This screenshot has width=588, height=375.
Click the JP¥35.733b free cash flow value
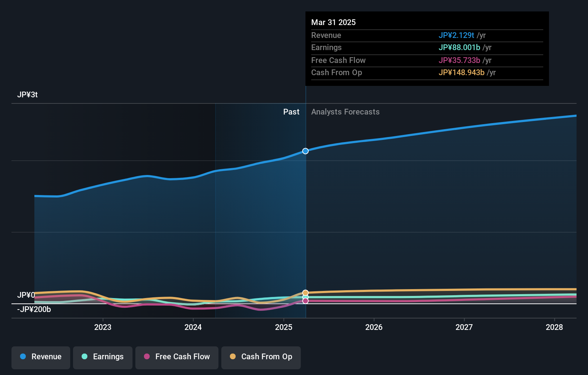pos(459,60)
